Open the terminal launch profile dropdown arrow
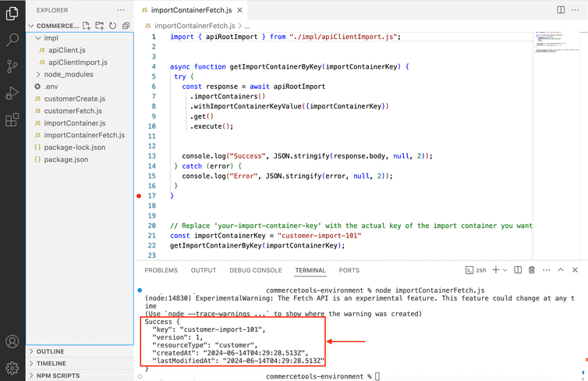 coord(505,270)
